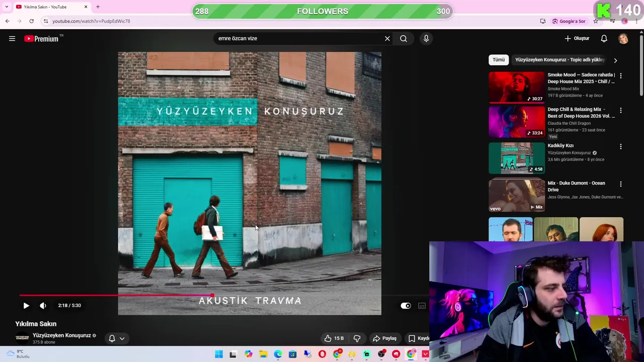
Task: Open options menu for Smoke Mood video
Action: coord(621,76)
